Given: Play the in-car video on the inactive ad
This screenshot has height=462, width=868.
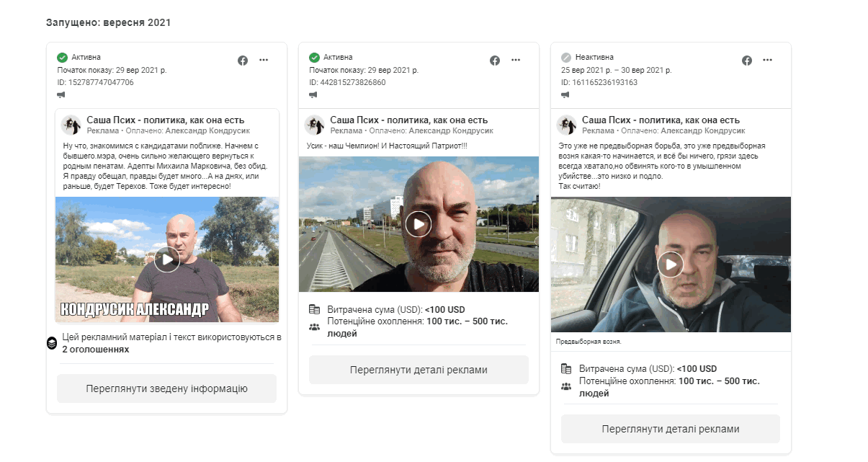Looking at the screenshot, I should 671,265.
